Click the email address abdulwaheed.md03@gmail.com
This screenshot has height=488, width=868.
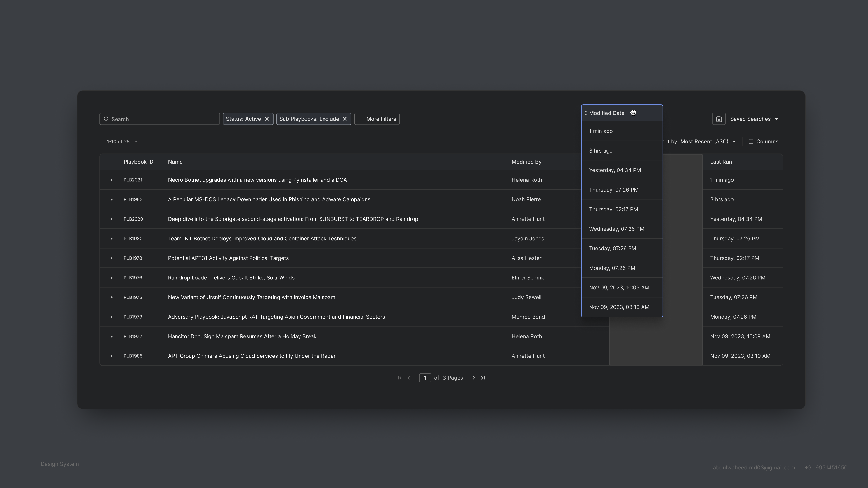(x=754, y=468)
